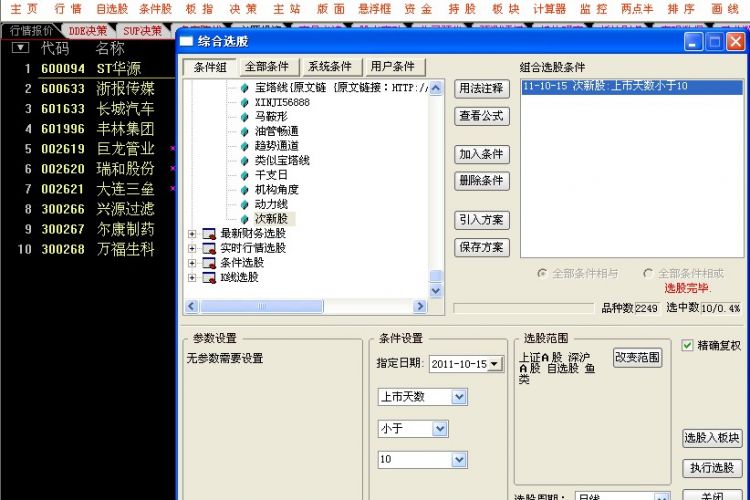Select the 全部条件相与 radio button

coord(542,273)
